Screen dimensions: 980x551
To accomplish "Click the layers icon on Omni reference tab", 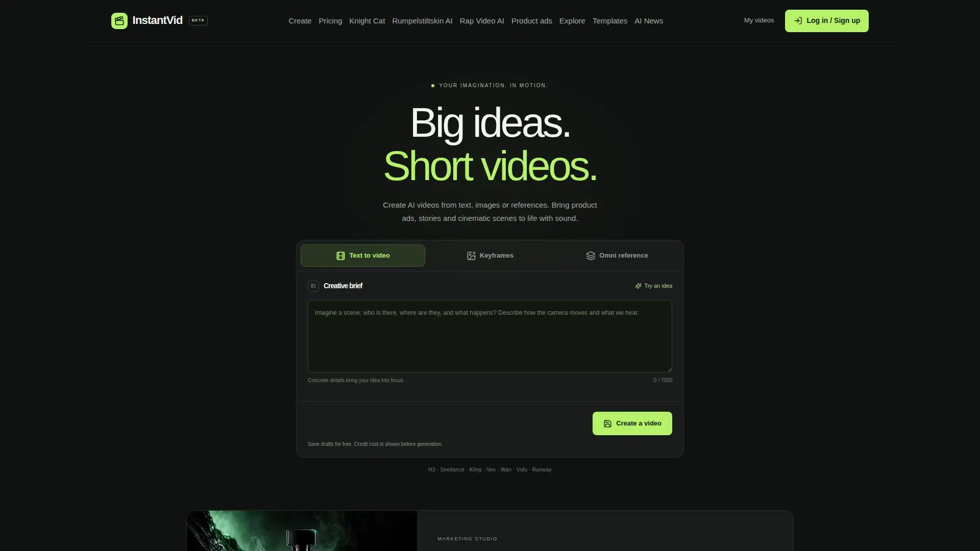I will pos(591,256).
